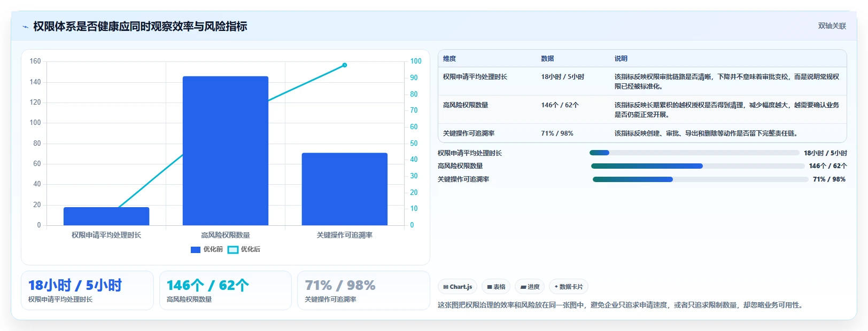Click the footer sentence starting 这张图把权限治理
Screen dimensions: 868x331
pos(621,305)
